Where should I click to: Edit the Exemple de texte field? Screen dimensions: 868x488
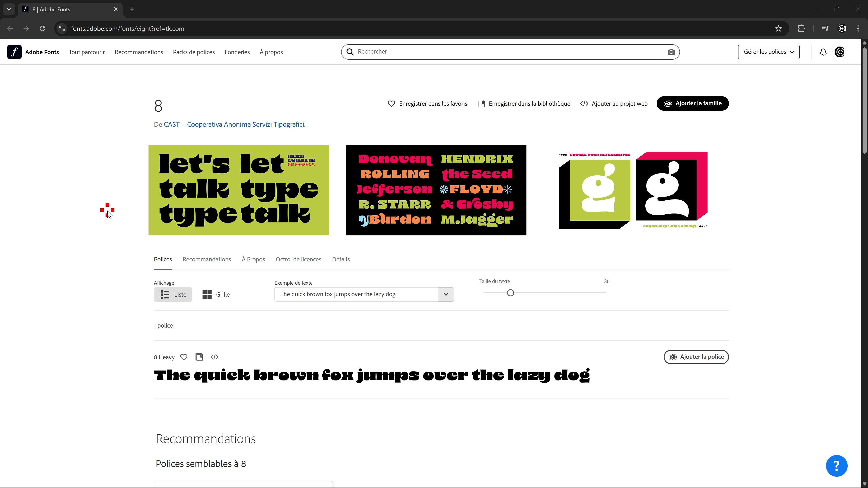356,294
